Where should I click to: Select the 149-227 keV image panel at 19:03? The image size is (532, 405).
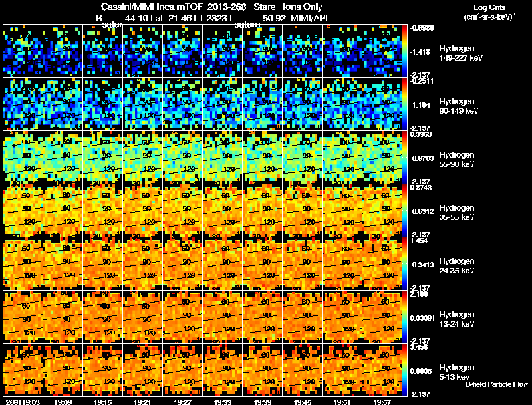23,51
